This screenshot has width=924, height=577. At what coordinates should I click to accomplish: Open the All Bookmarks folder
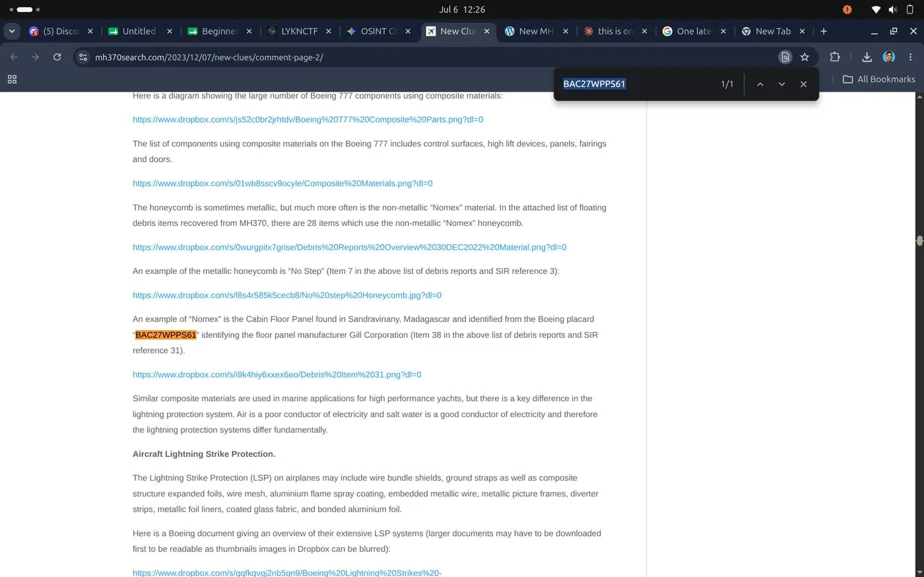pyautogui.click(x=878, y=79)
